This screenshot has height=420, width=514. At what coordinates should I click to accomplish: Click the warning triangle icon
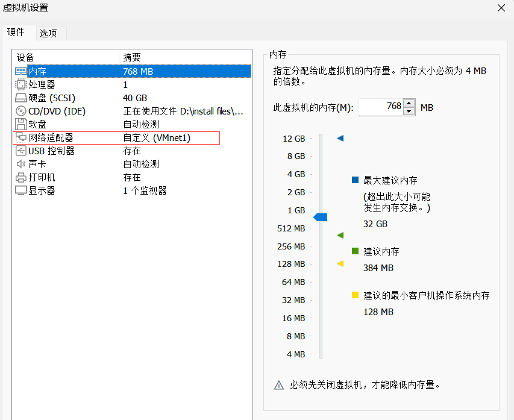[279, 385]
